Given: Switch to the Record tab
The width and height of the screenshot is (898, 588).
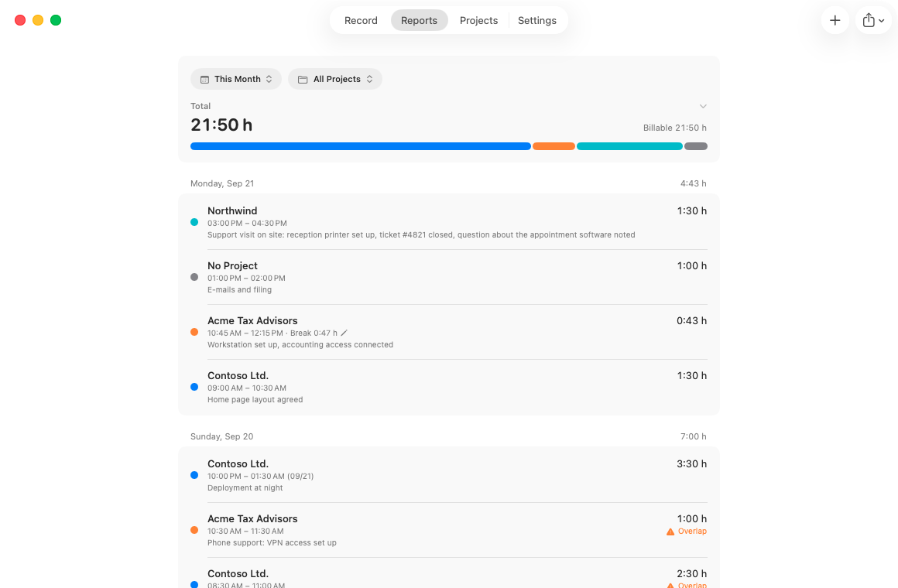Looking at the screenshot, I should 361,21.
